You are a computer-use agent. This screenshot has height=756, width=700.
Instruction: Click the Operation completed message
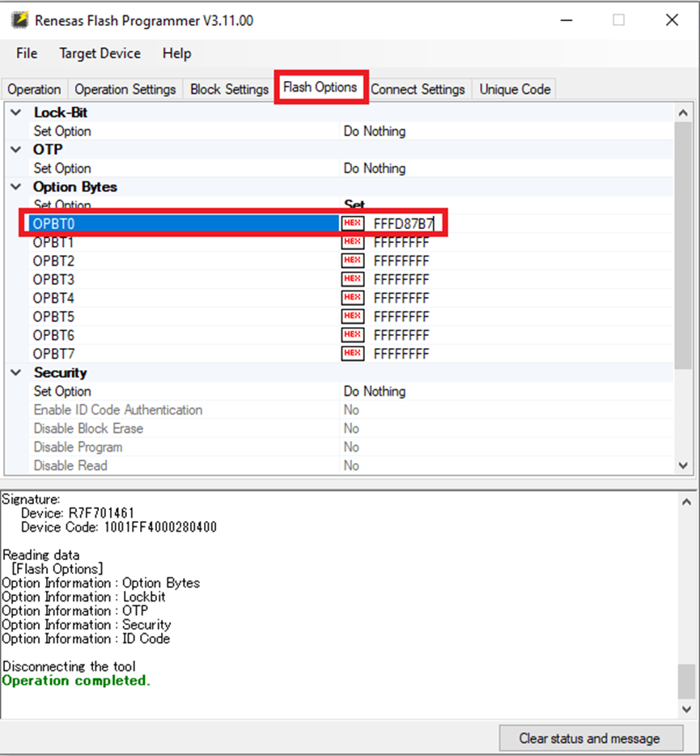coord(76,680)
